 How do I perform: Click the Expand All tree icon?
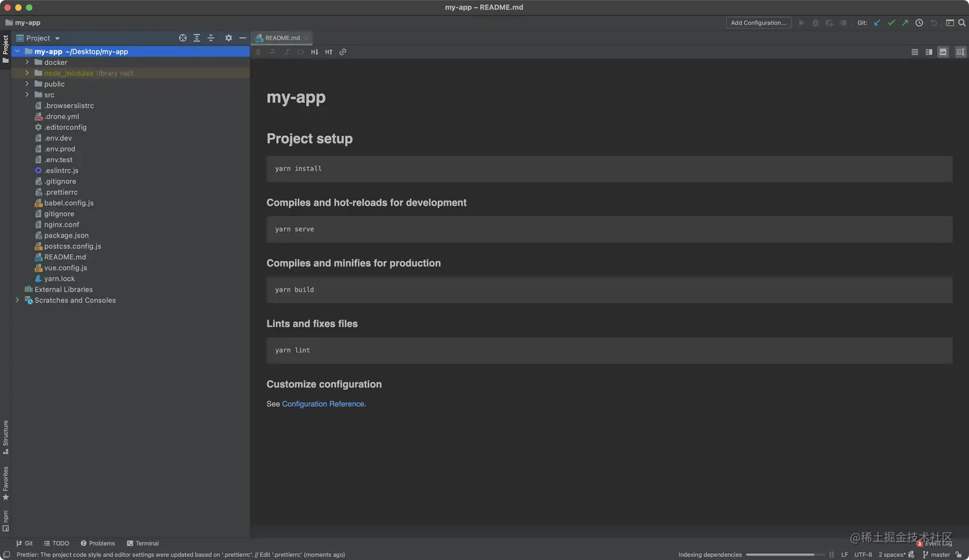pos(197,38)
